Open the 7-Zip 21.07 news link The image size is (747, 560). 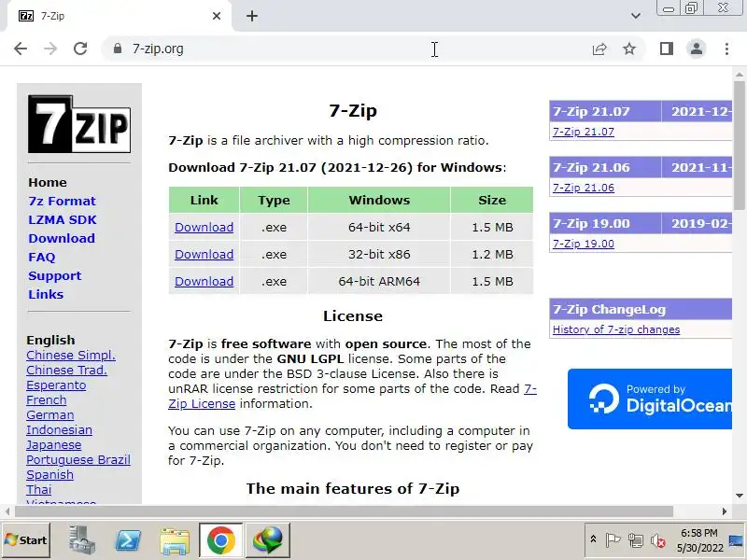pos(583,132)
